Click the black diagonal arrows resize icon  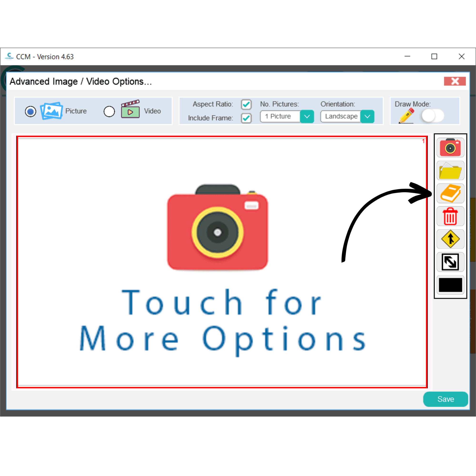tap(450, 262)
